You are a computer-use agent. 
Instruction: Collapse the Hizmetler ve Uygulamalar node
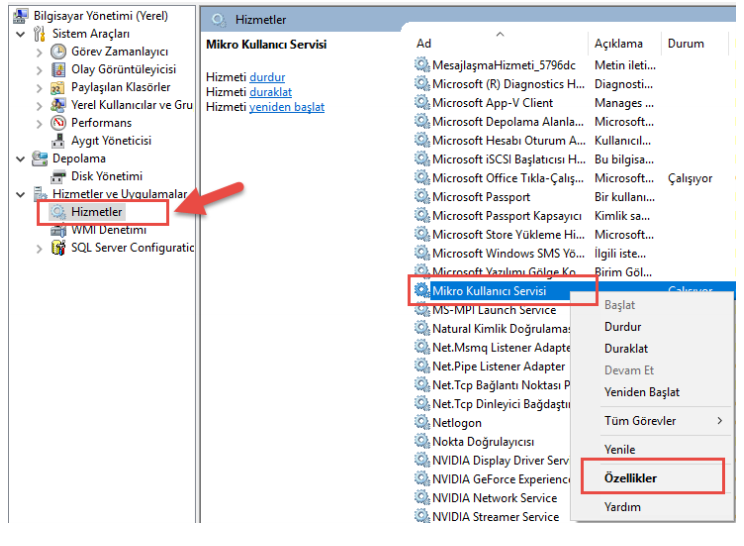(x=21, y=194)
